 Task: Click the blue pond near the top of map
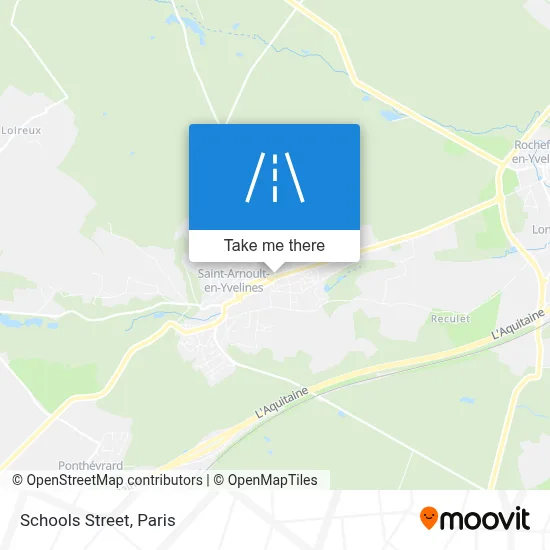(189, 24)
